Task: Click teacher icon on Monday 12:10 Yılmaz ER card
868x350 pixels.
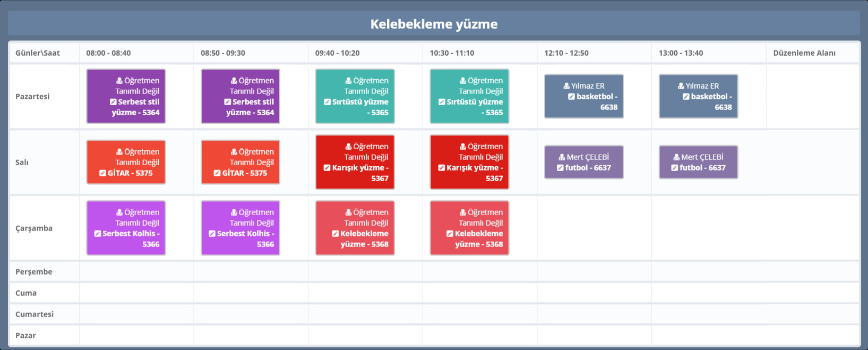Action: coord(566,86)
